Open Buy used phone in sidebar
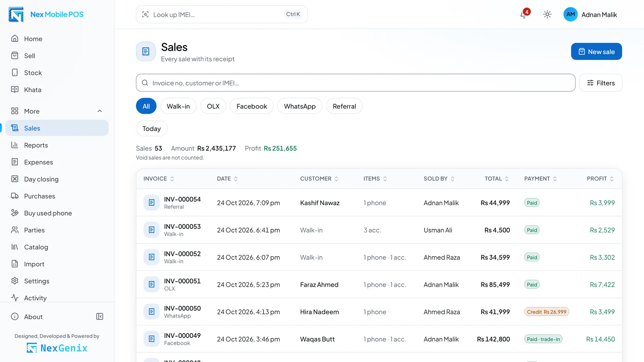The width and height of the screenshot is (644, 362). (x=57, y=213)
